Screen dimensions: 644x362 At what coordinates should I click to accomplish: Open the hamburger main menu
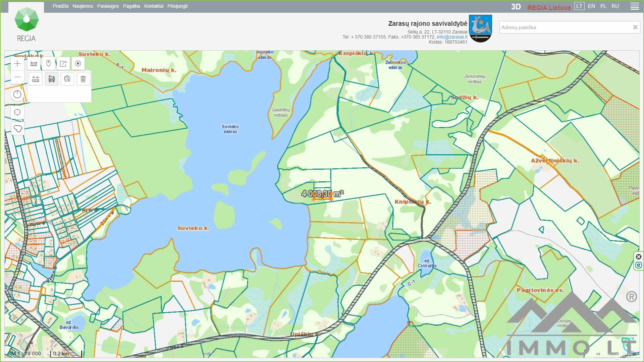click(x=635, y=6)
